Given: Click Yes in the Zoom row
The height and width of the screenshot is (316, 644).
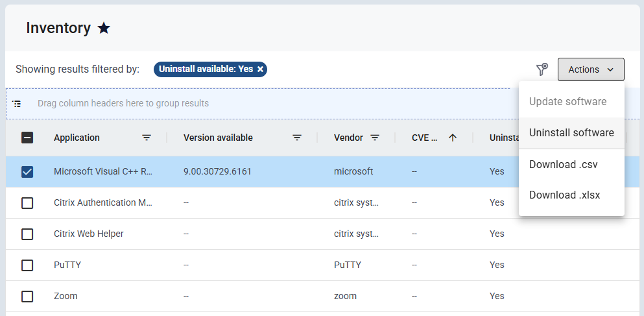Looking at the screenshot, I should click(497, 297).
